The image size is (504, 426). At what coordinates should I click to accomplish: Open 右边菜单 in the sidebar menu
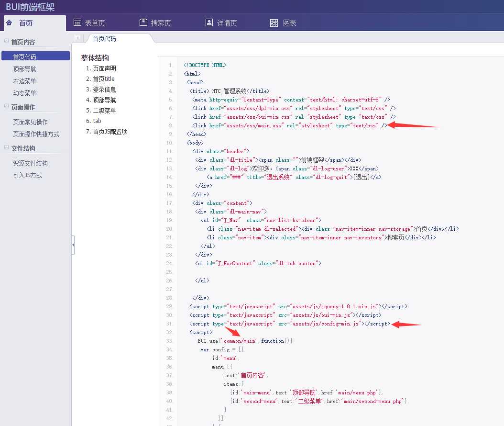click(24, 81)
